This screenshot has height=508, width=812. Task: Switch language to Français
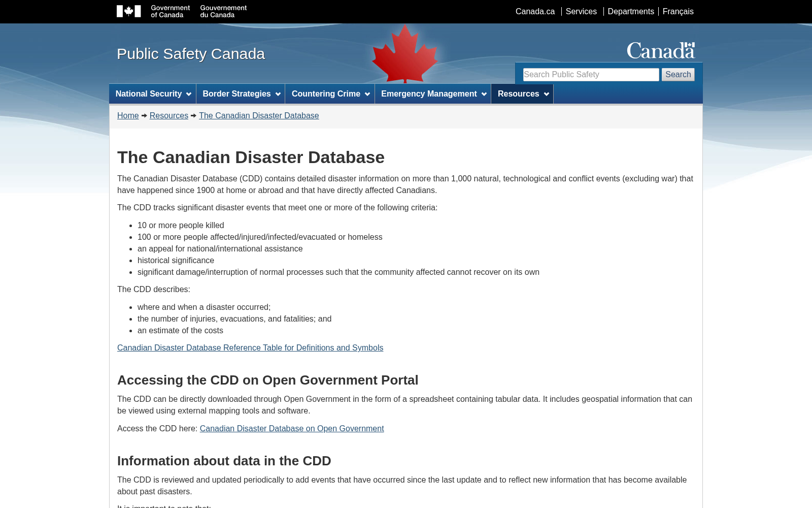pos(678,11)
